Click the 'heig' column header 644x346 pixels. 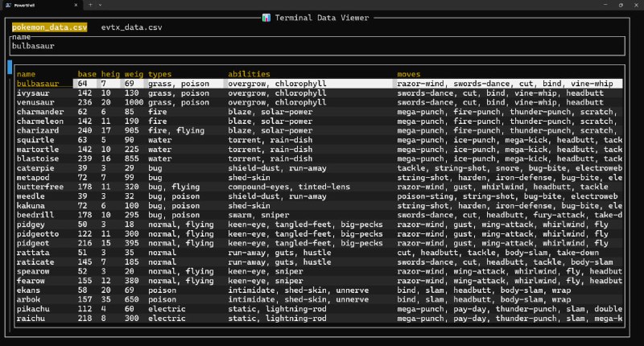(110, 74)
